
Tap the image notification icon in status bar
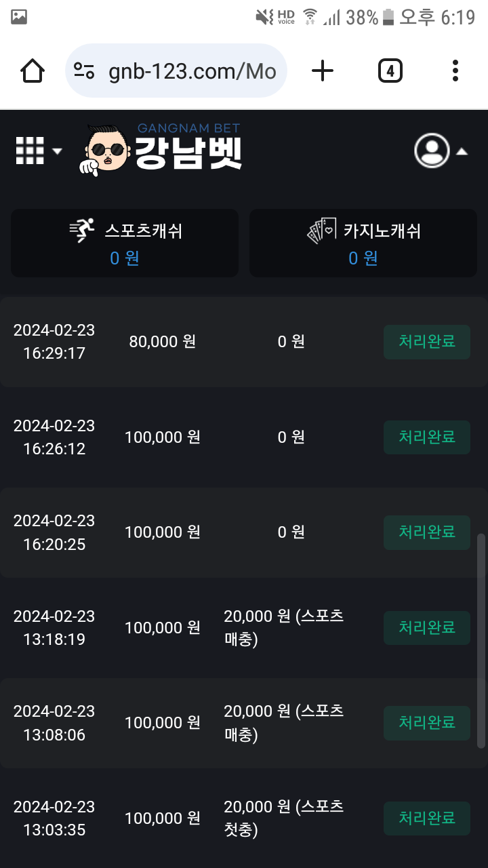click(x=19, y=17)
